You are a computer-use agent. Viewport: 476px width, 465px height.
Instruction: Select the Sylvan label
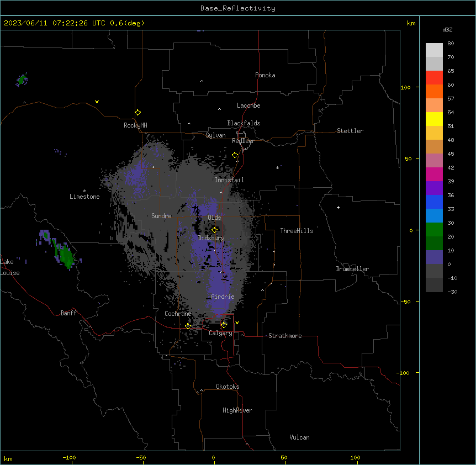click(215, 135)
